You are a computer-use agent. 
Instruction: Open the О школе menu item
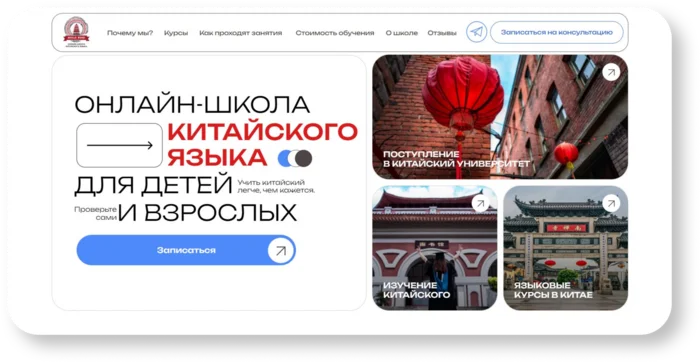(402, 33)
